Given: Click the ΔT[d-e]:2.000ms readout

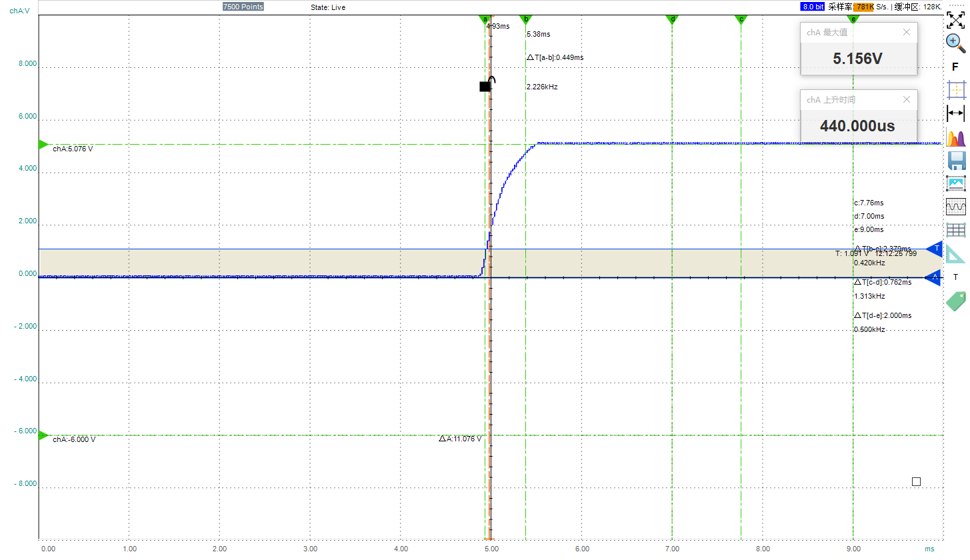Looking at the screenshot, I should click(x=883, y=315).
